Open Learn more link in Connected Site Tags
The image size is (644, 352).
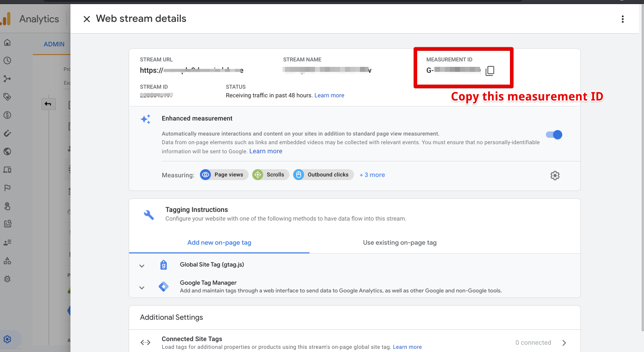[407, 347]
